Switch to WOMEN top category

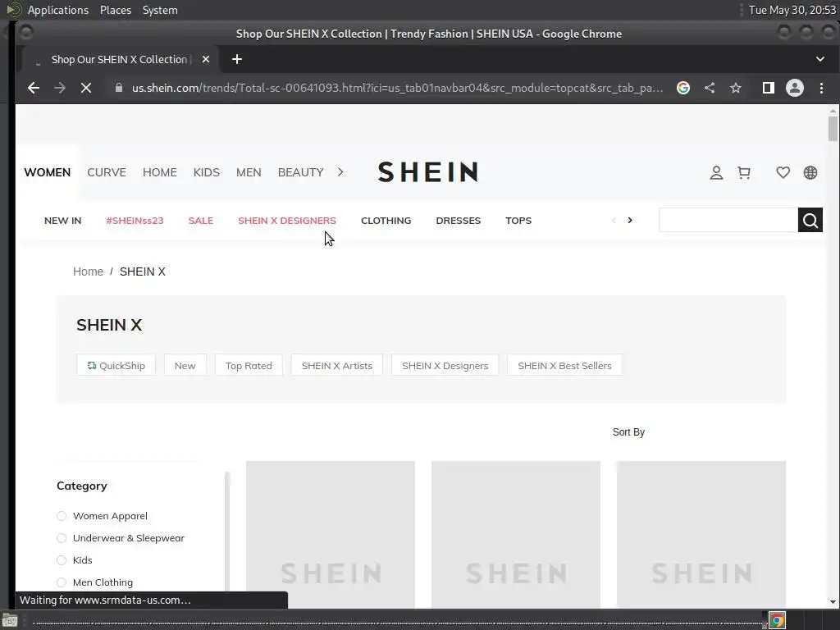[47, 172]
